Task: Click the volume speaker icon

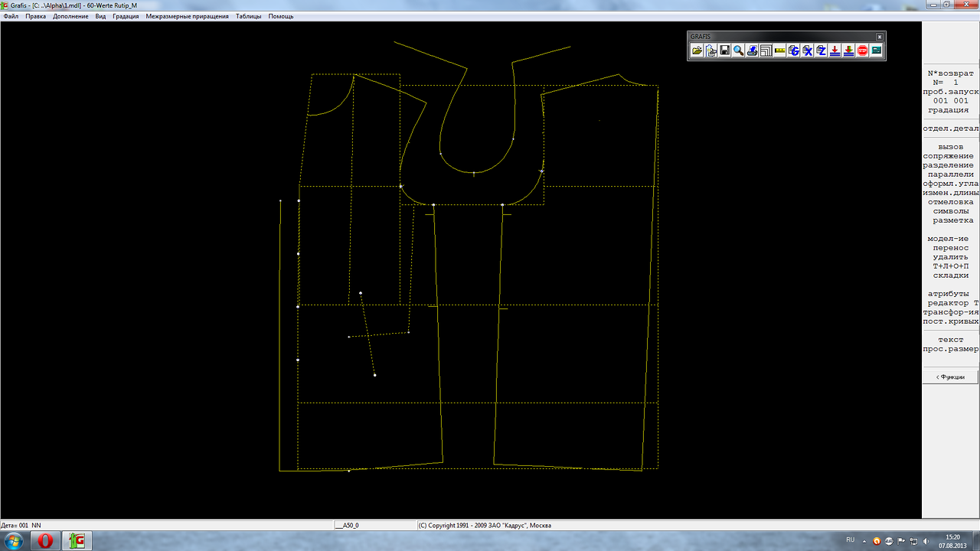Action: pos(925,541)
